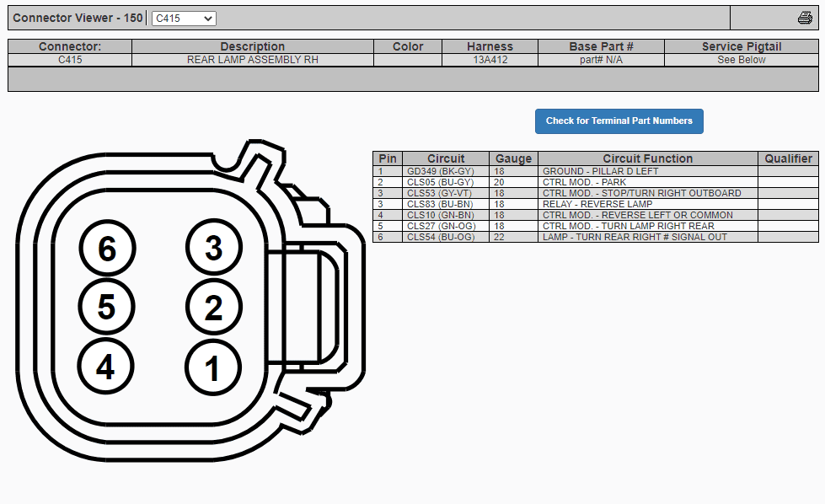The image size is (825, 504).
Task: Click STOP/TURN RIGHT OUTBOARD function cell
Action: pos(648,193)
